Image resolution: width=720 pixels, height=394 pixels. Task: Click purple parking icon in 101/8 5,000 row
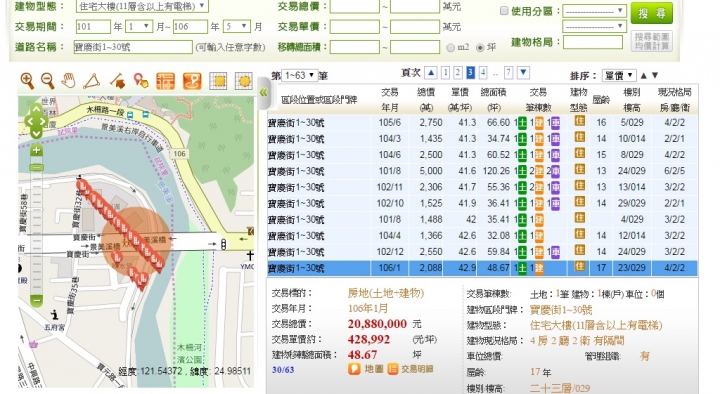(x=555, y=171)
